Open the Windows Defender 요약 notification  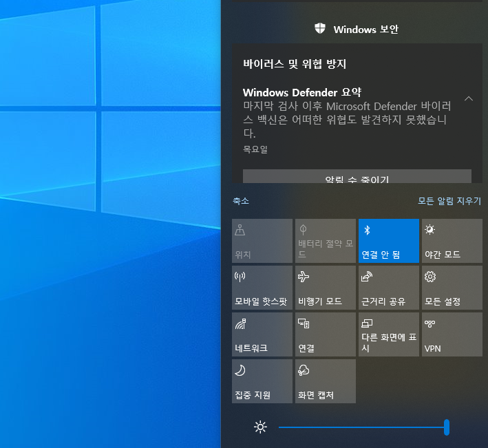coord(357,113)
